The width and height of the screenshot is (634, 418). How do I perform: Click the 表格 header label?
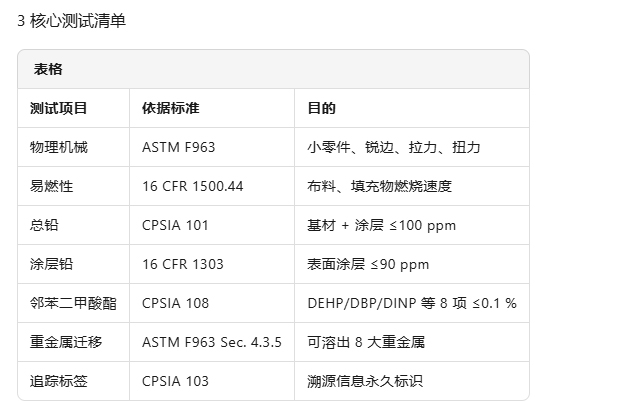48,69
